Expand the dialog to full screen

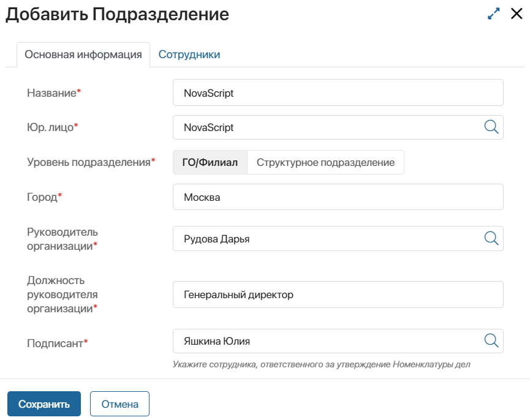tap(494, 14)
